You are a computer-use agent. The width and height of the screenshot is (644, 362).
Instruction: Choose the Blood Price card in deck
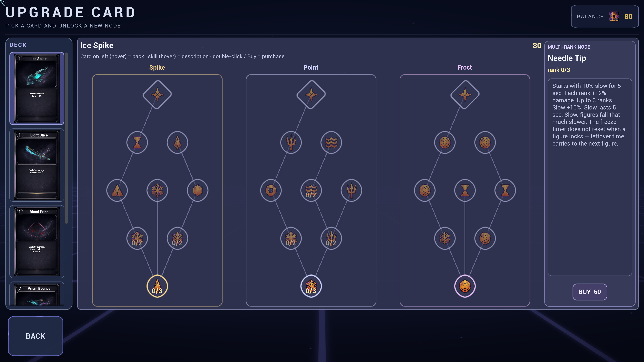(x=37, y=242)
